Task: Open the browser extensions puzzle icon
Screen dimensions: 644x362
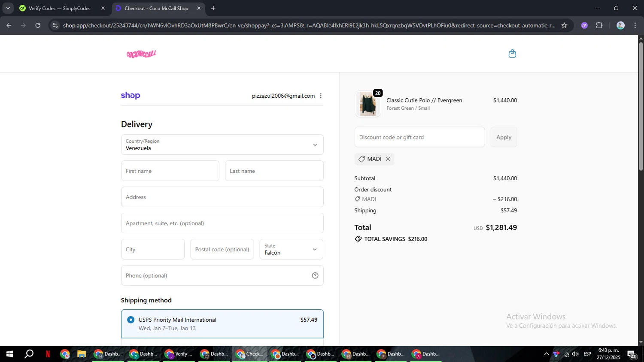Action: 599,25
